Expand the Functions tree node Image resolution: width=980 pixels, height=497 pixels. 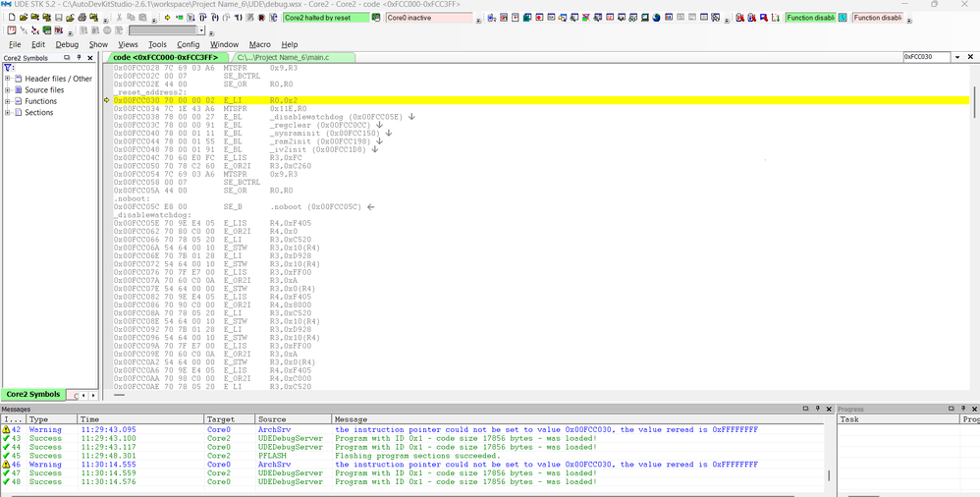[x=8, y=101]
